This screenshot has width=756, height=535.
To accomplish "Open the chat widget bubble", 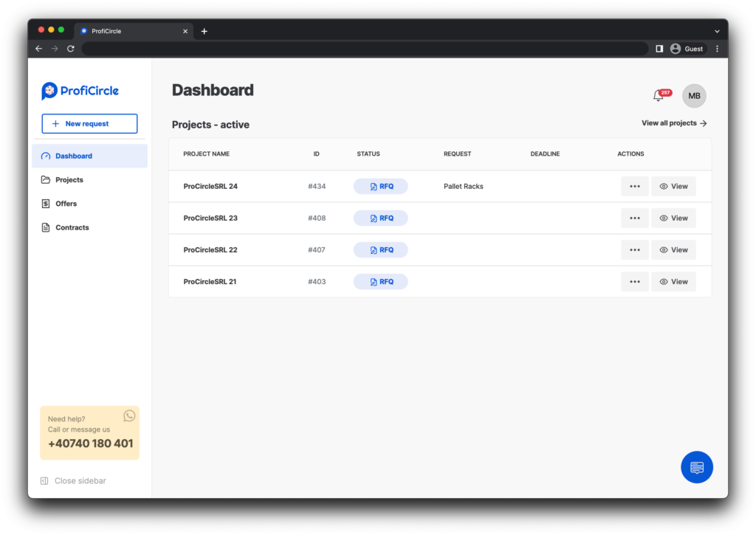I will pos(697,467).
